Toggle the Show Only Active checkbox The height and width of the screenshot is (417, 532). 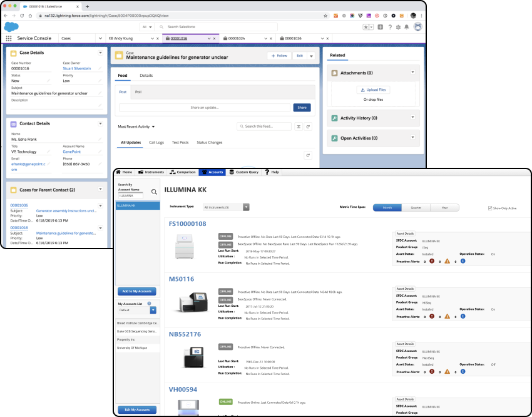(490, 208)
